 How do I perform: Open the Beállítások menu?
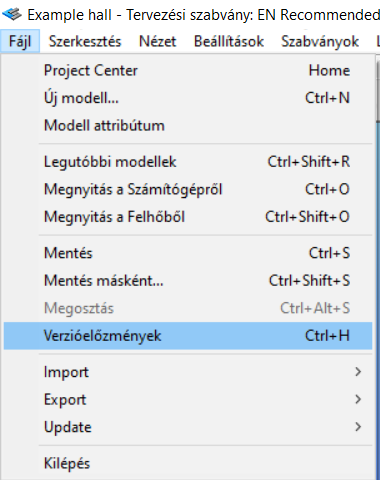coord(229,41)
